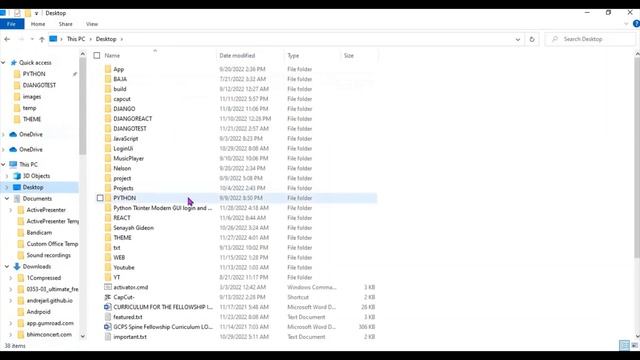Select the LoginUi folder name
This screenshot has width=640, height=360.
[123, 149]
